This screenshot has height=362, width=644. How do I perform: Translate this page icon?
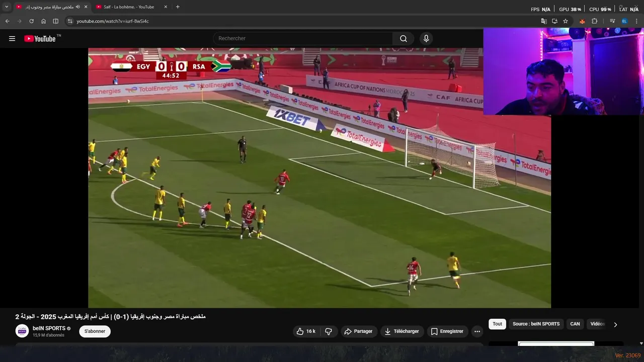pyautogui.click(x=543, y=21)
